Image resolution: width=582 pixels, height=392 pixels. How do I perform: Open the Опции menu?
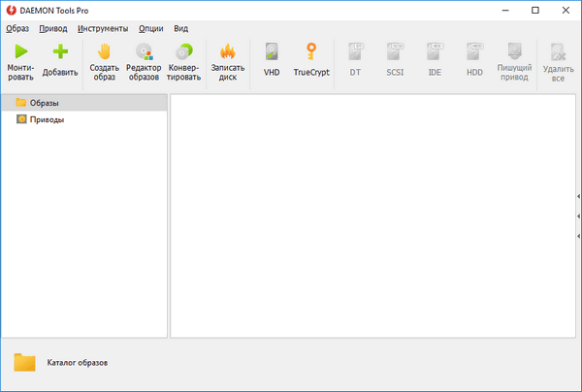click(x=151, y=28)
